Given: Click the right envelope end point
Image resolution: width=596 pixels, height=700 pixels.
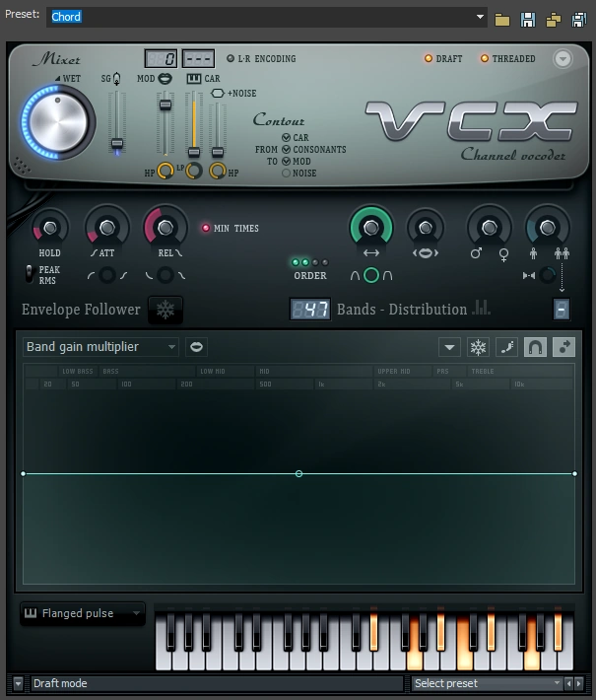Looking at the screenshot, I should coord(574,473).
